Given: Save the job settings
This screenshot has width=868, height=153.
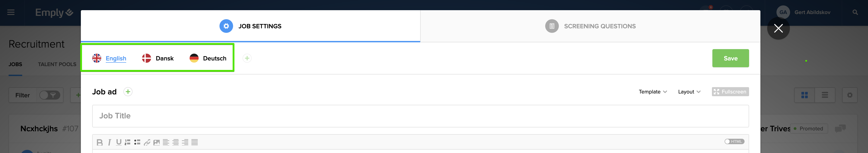Looking at the screenshot, I should pos(730,58).
